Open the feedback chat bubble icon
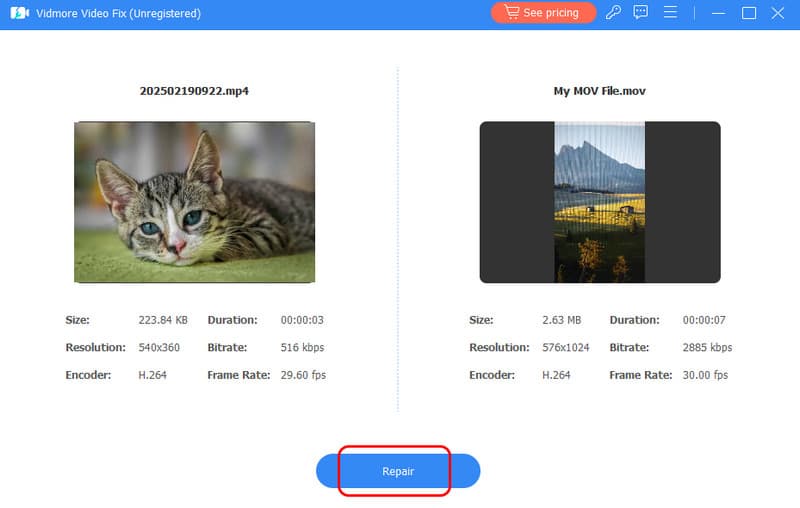The height and width of the screenshot is (508, 800). [641, 13]
